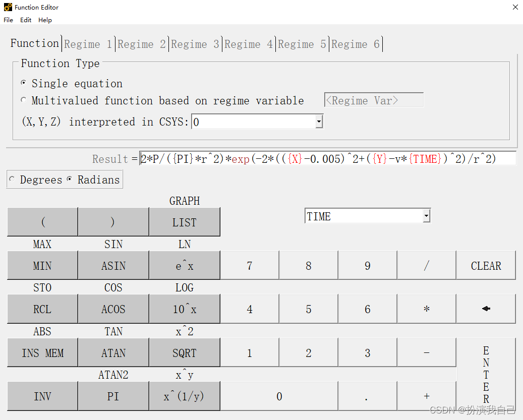Click inside the Result equation field
The height and width of the screenshot is (420, 523).
click(x=328, y=159)
